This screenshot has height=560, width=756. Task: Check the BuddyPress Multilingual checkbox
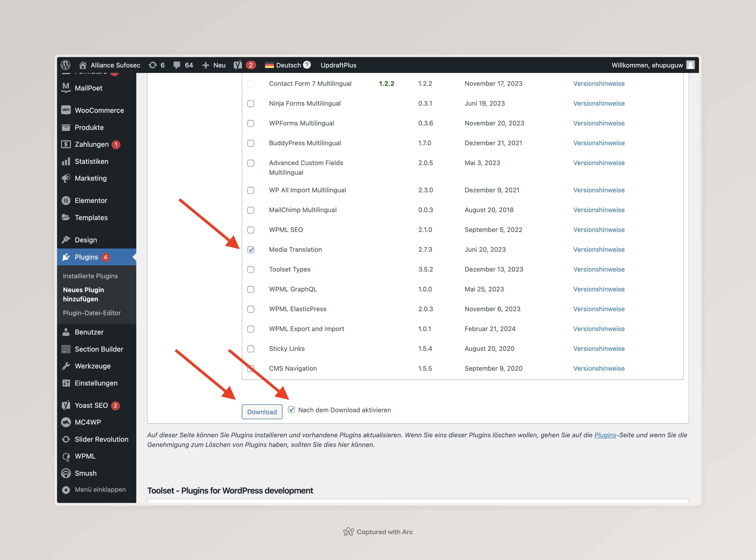(251, 143)
